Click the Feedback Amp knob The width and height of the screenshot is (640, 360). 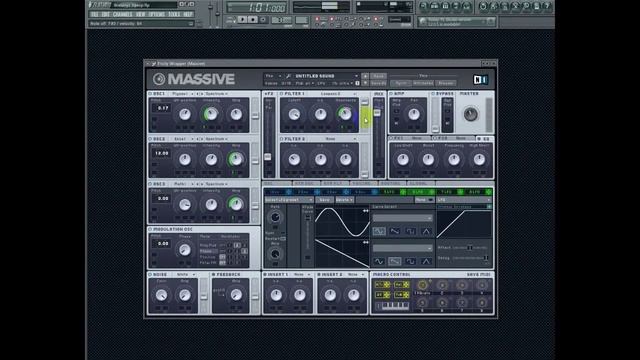(236, 295)
